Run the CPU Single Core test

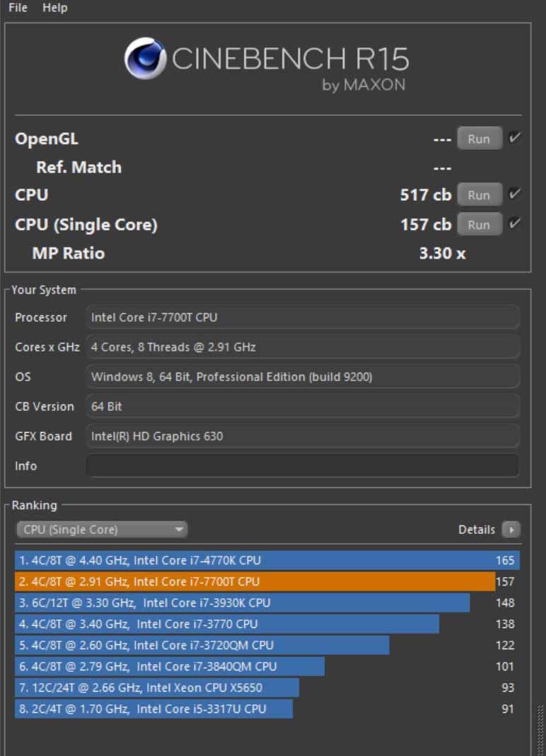click(x=479, y=224)
